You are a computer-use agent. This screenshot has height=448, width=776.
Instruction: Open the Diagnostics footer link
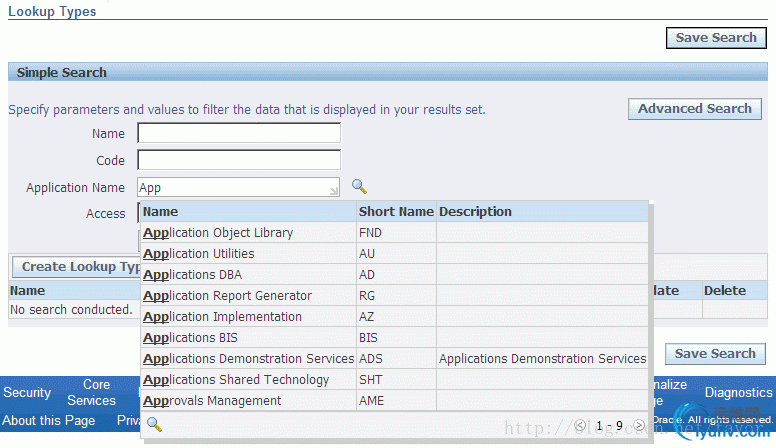[738, 393]
